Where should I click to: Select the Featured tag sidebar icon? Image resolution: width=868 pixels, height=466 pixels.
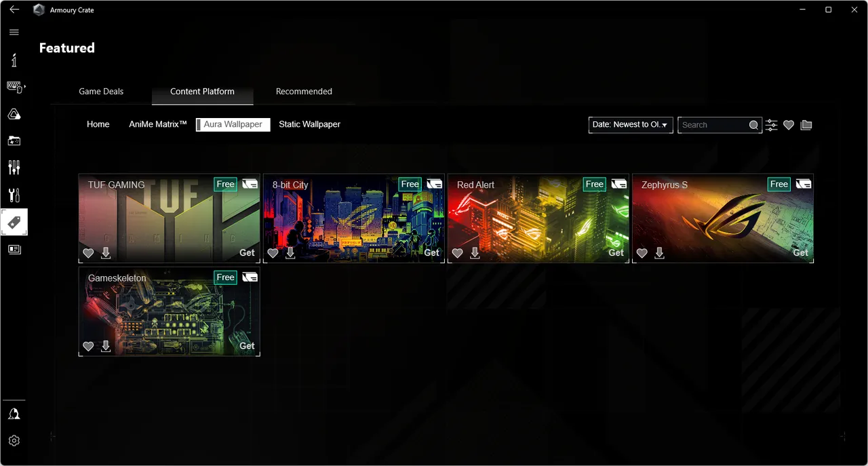point(14,222)
